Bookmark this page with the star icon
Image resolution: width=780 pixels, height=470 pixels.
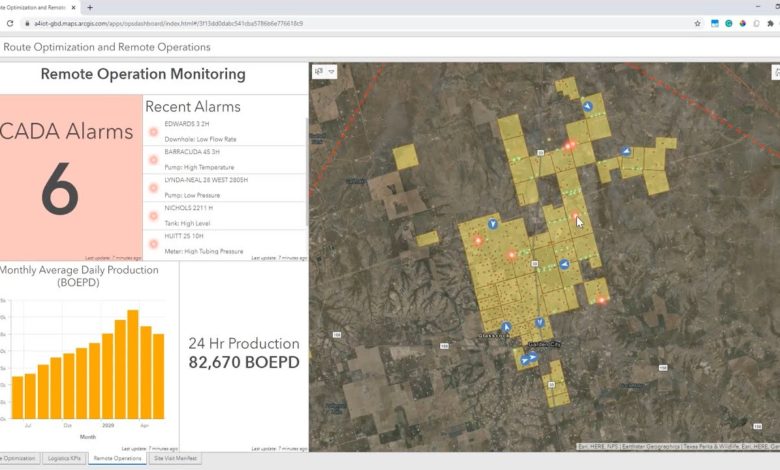pos(697,23)
